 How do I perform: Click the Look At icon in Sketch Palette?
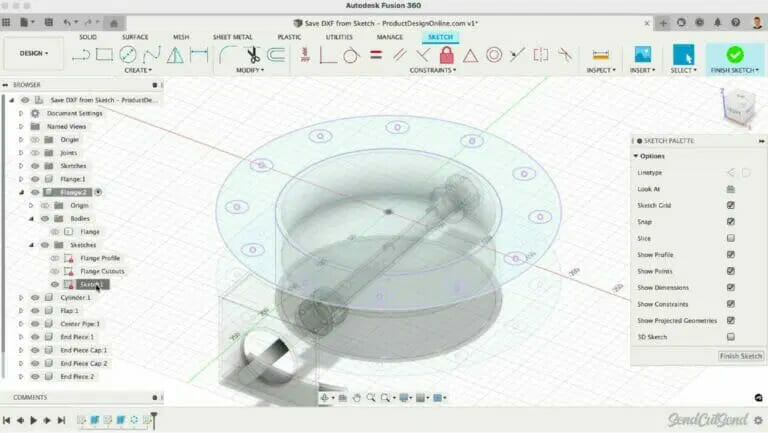[x=731, y=188]
